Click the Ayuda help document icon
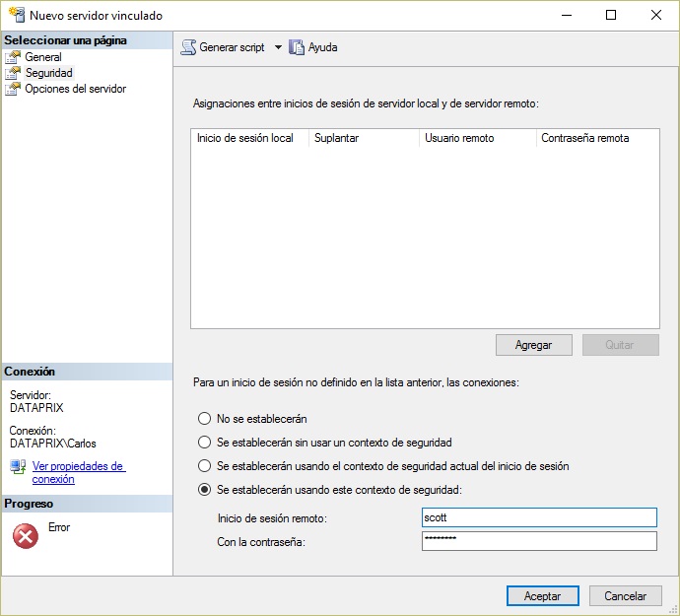680x616 pixels. click(297, 47)
